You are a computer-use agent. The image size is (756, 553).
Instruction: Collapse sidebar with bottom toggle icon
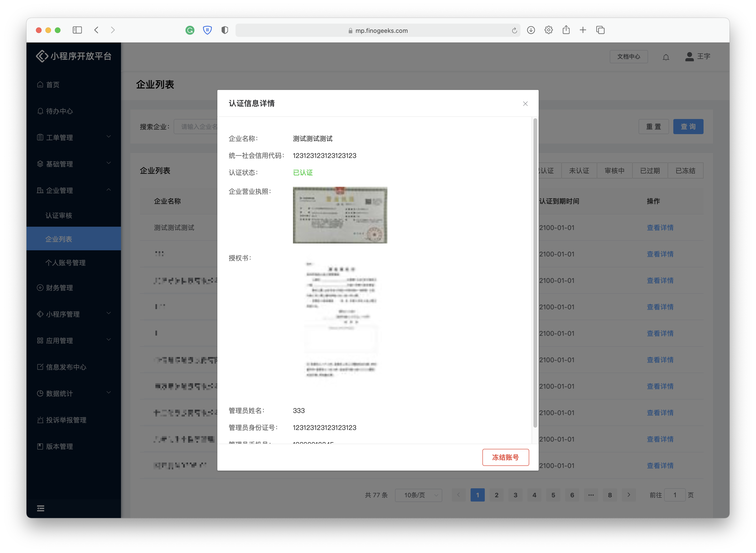tap(41, 508)
